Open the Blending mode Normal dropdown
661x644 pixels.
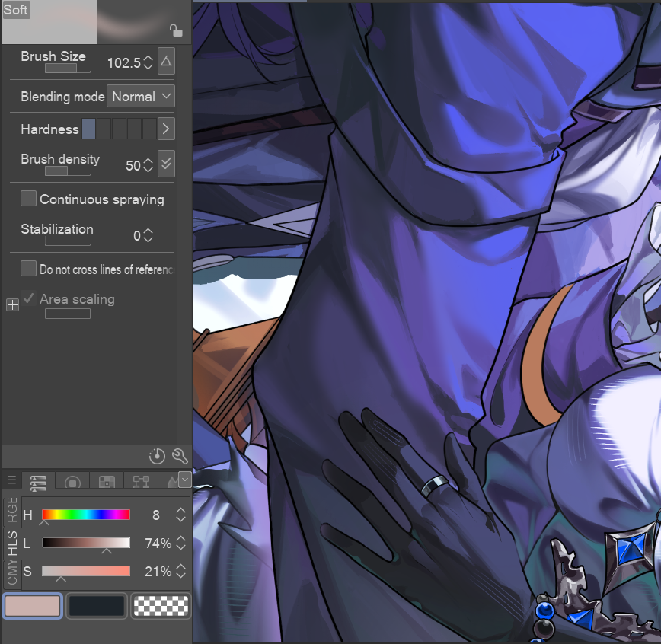click(141, 96)
